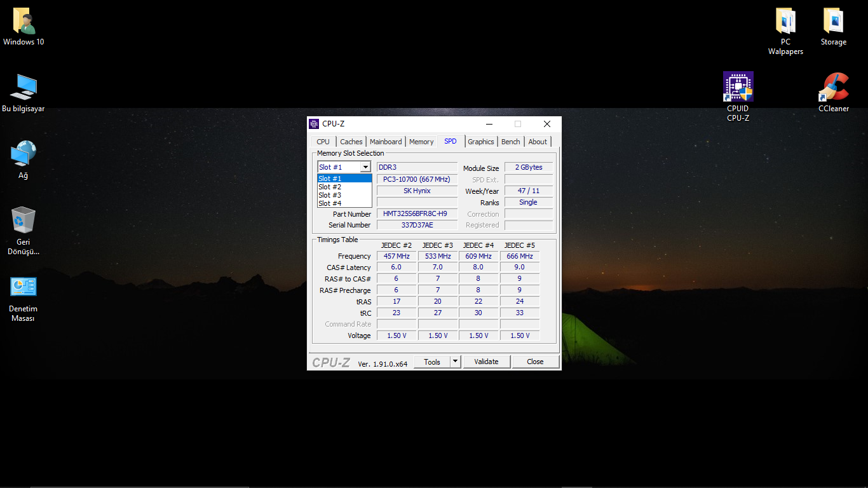
Task: Switch to the Mainboard tab
Action: (x=386, y=142)
